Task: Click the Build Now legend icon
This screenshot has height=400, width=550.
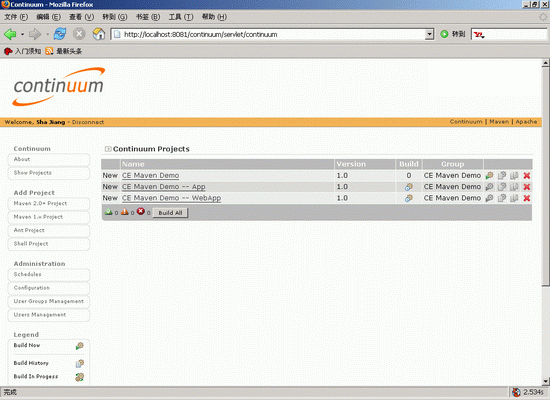Action: (x=80, y=346)
